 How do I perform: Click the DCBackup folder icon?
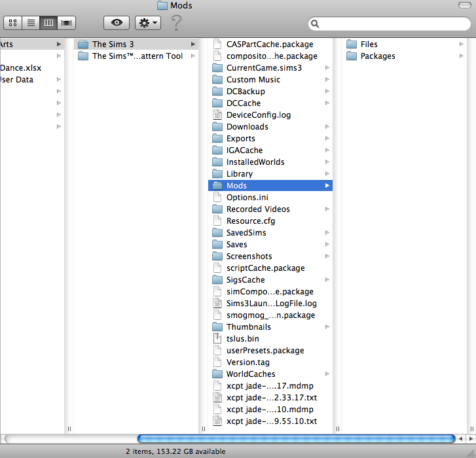coord(217,92)
